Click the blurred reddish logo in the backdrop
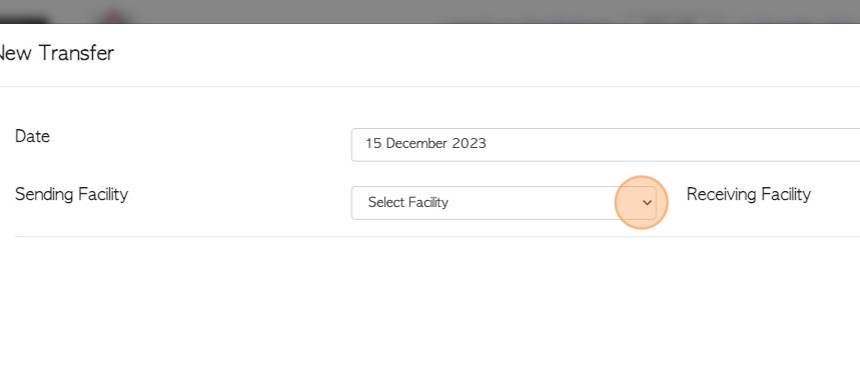Screen dimensions: 860x391 pyautogui.click(x=114, y=17)
